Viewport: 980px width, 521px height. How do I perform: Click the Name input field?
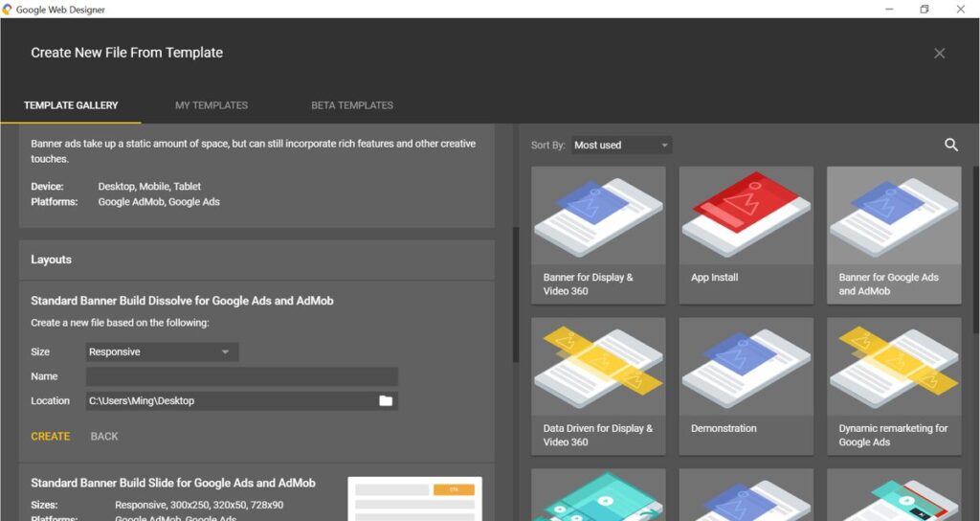[x=242, y=376]
